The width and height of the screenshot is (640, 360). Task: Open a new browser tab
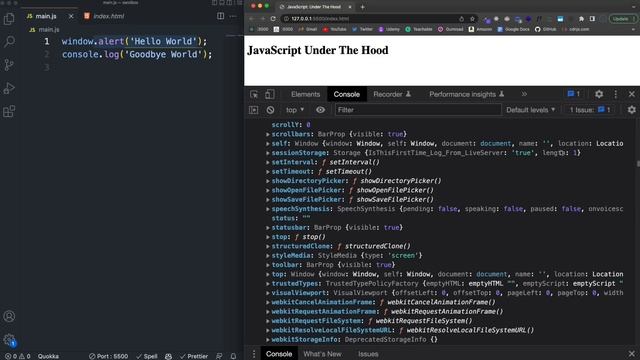362,7
